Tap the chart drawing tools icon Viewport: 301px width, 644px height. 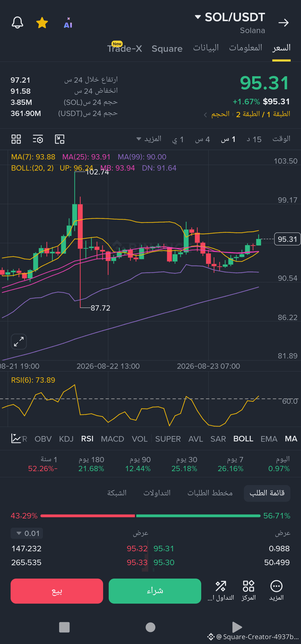(60, 139)
